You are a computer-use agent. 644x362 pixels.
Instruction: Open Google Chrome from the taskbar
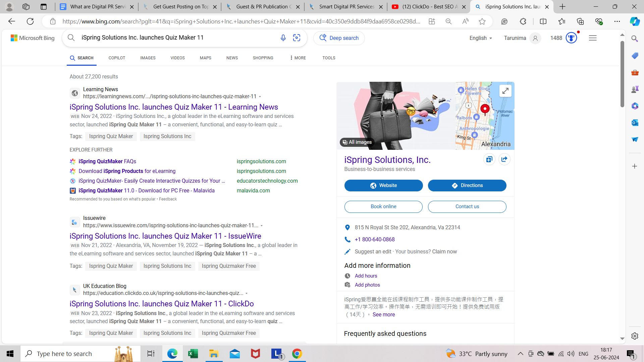click(x=297, y=354)
